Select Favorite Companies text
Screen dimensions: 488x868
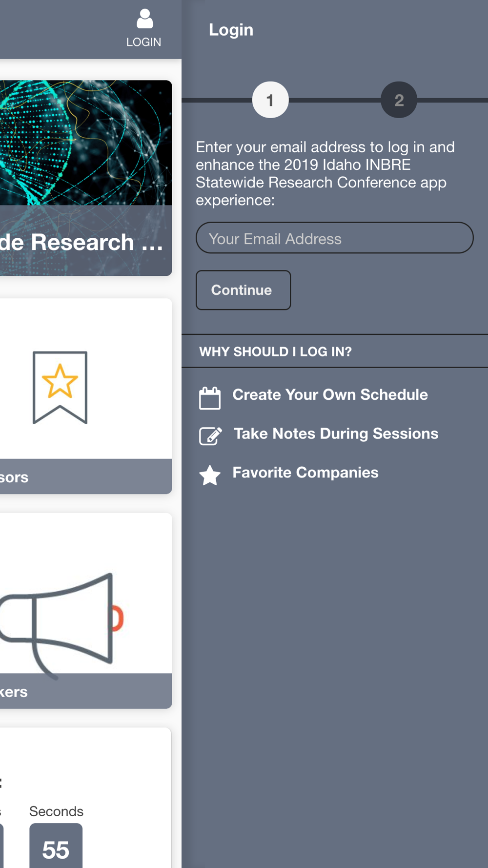[305, 473]
